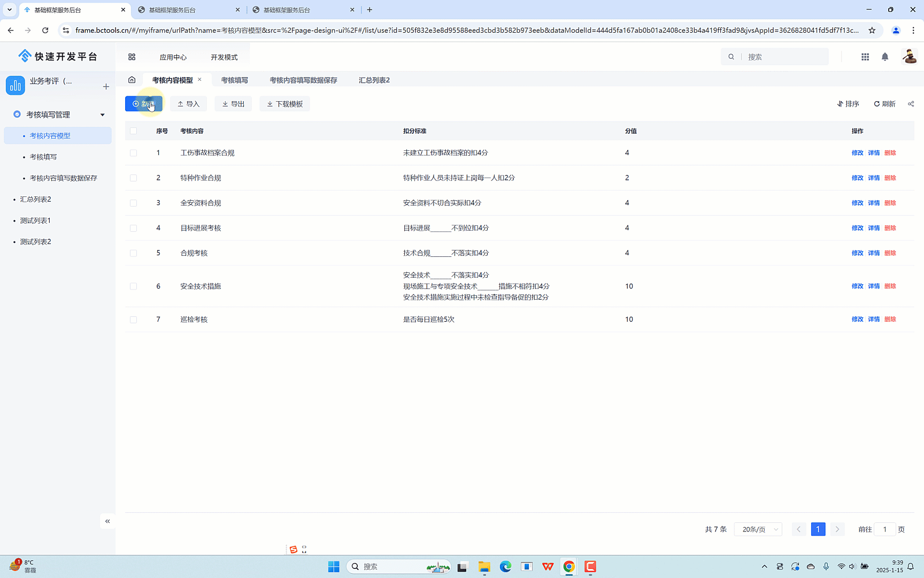Click the home icon tab
The height and width of the screenshot is (578, 924).
click(132, 80)
